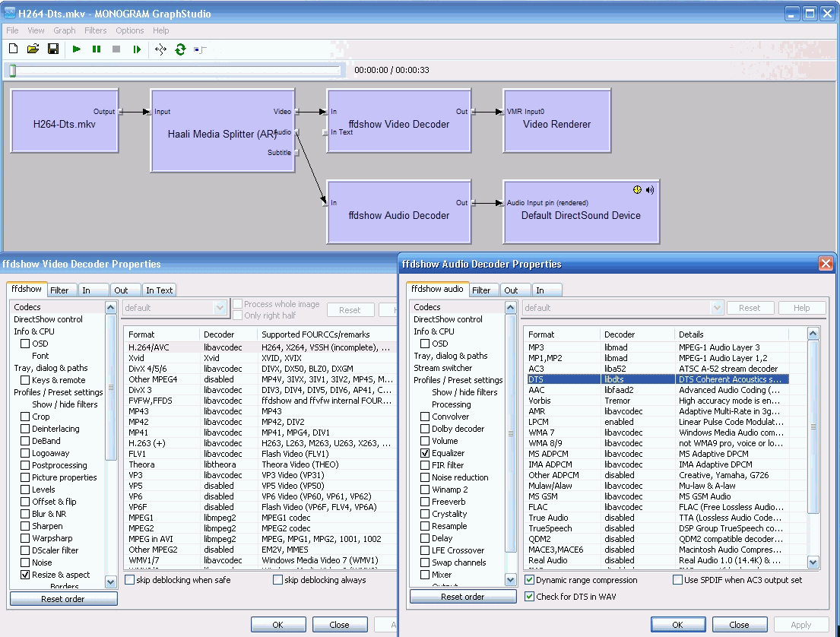Toggle skip deblocking when safe checkbox
The height and width of the screenshot is (637, 840).
click(x=130, y=580)
